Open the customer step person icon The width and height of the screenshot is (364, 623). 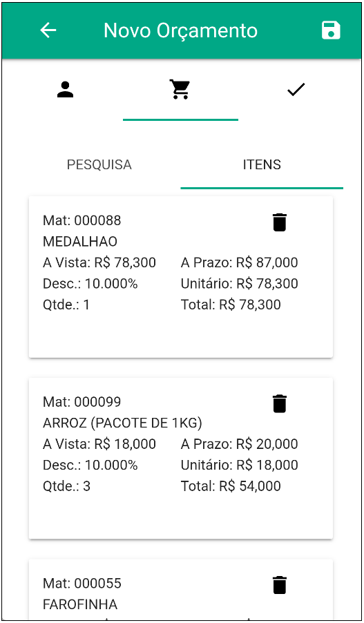[65, 90]
